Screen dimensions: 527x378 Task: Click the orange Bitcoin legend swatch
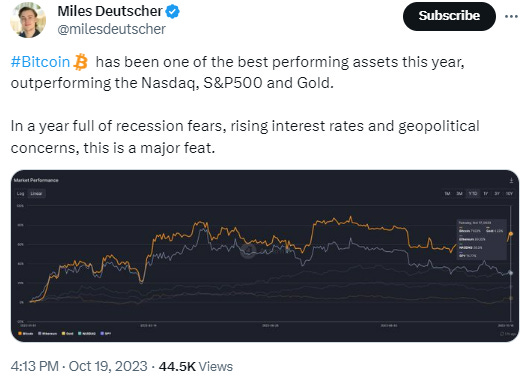pos(20,333)
